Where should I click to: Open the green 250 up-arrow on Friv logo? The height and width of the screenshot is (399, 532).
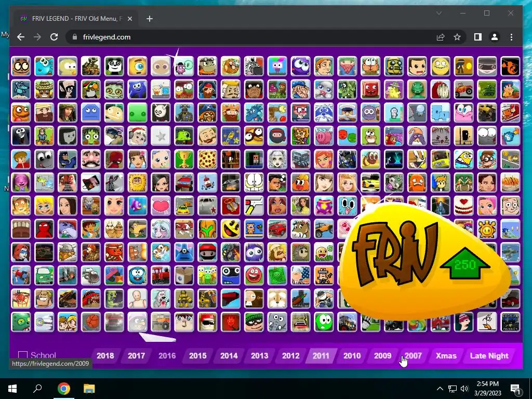click(x=465, y=263)
